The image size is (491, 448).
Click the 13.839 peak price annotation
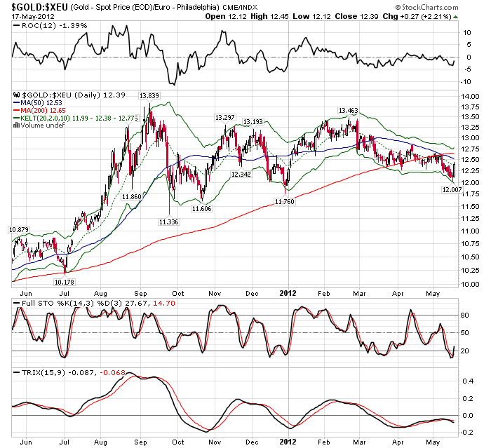click(148, 95)
